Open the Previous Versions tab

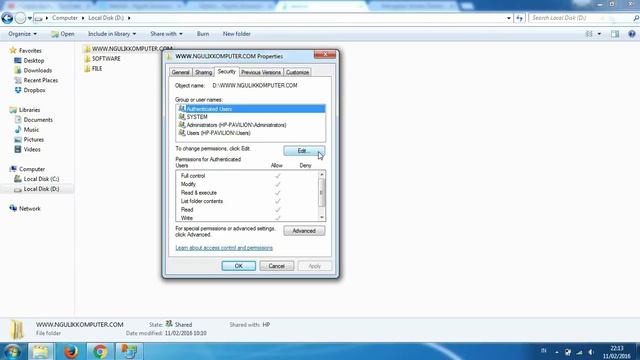pos(261,72)
